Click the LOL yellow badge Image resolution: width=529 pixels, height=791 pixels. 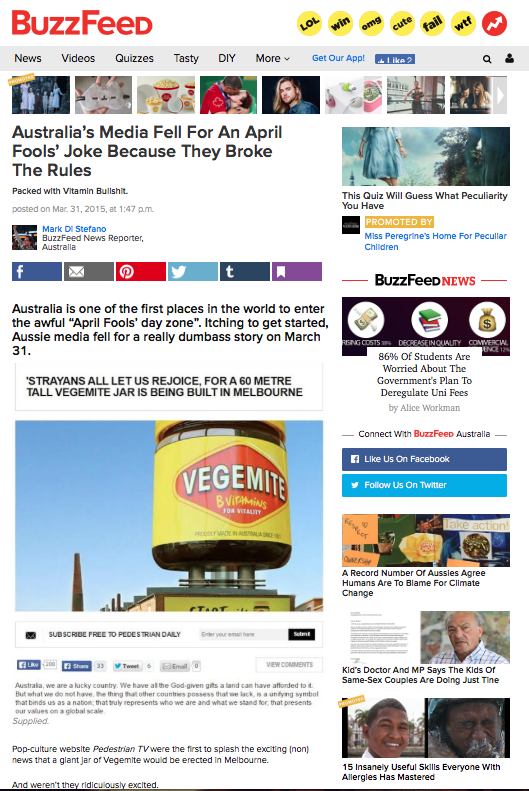(309, 23)
